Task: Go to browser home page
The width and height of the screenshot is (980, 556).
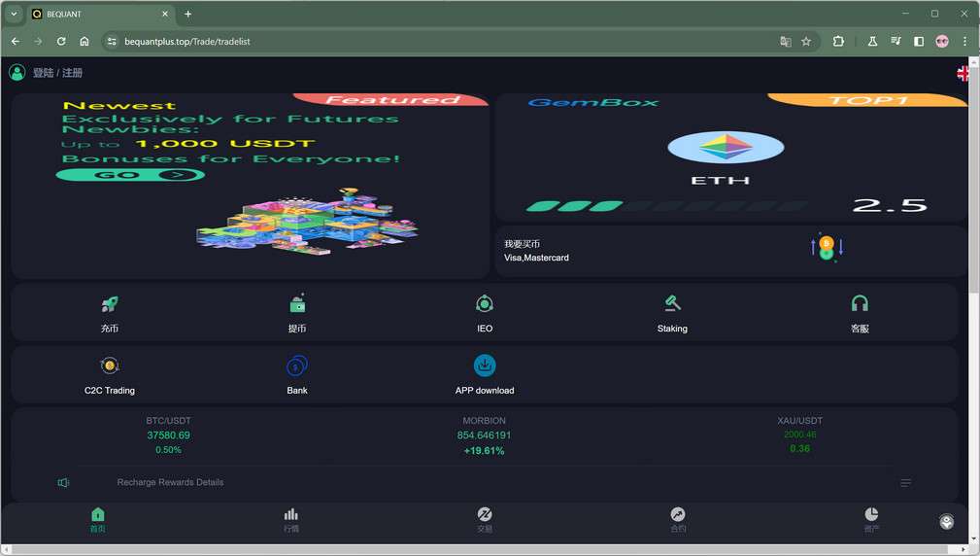Action: (x=84, y=41)
